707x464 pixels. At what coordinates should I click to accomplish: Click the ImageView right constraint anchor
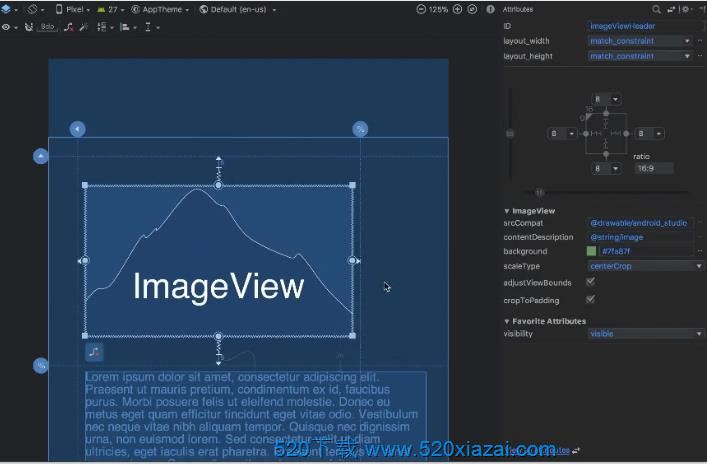pyautogui.click(x=352, y=261)
